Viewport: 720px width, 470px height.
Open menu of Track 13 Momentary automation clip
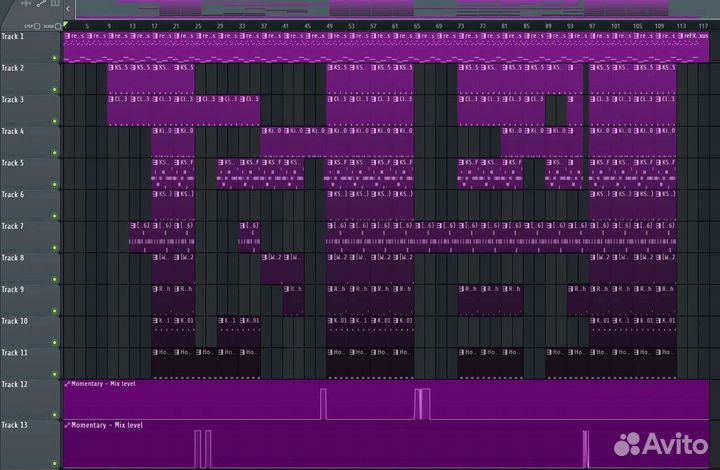[x=67, y=425]
